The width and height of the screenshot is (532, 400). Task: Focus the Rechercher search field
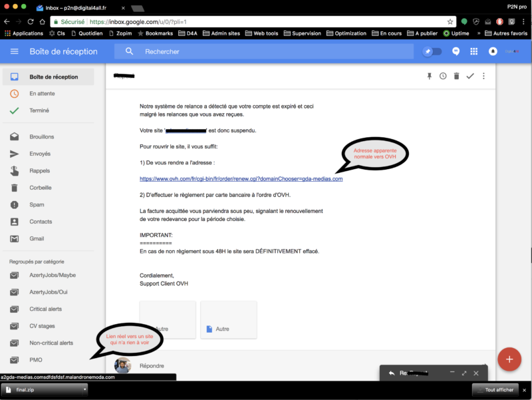(264, 52)
